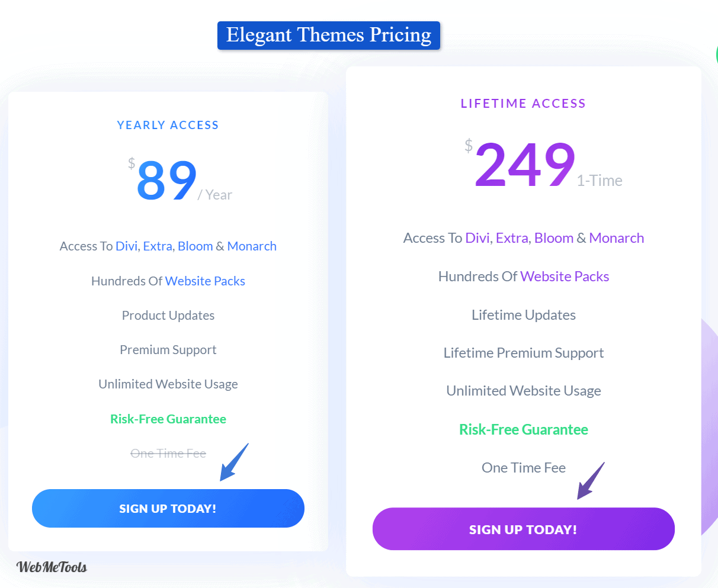Open the purple Monarch link in lifetime plan

[x=617, y=238]
